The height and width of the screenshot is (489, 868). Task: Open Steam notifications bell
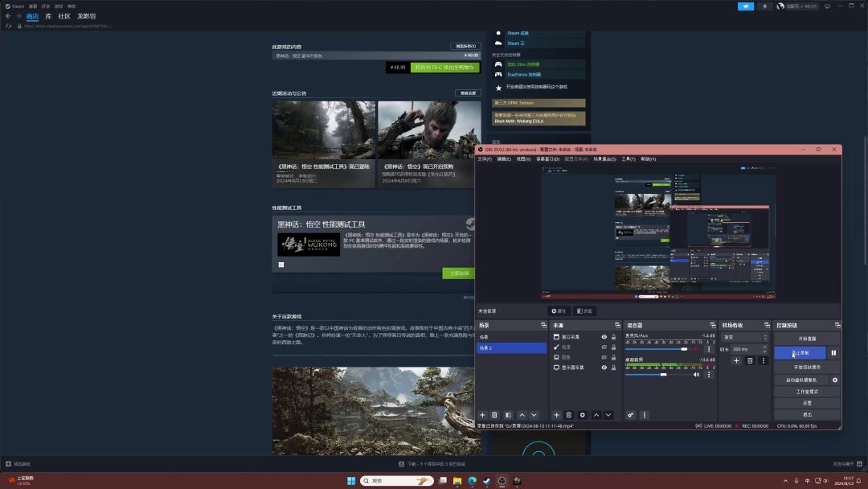pos(765,6)
